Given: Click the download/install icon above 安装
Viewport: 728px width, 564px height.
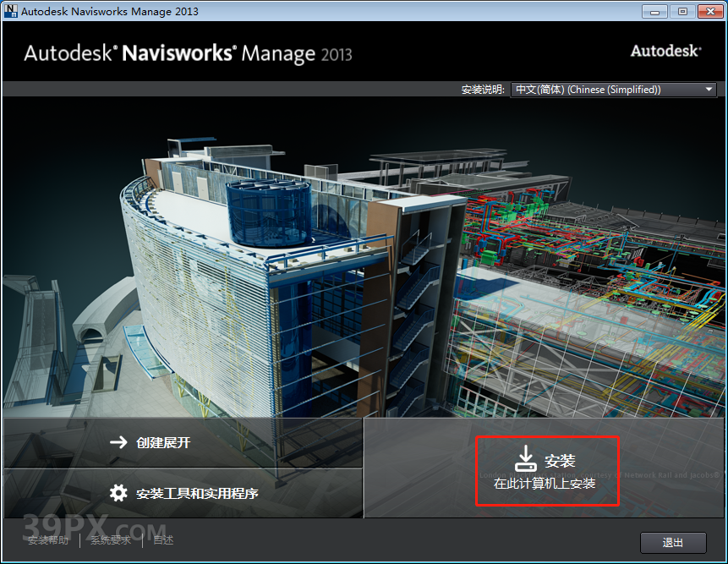Looking at the screenshot, I should 526,459.
